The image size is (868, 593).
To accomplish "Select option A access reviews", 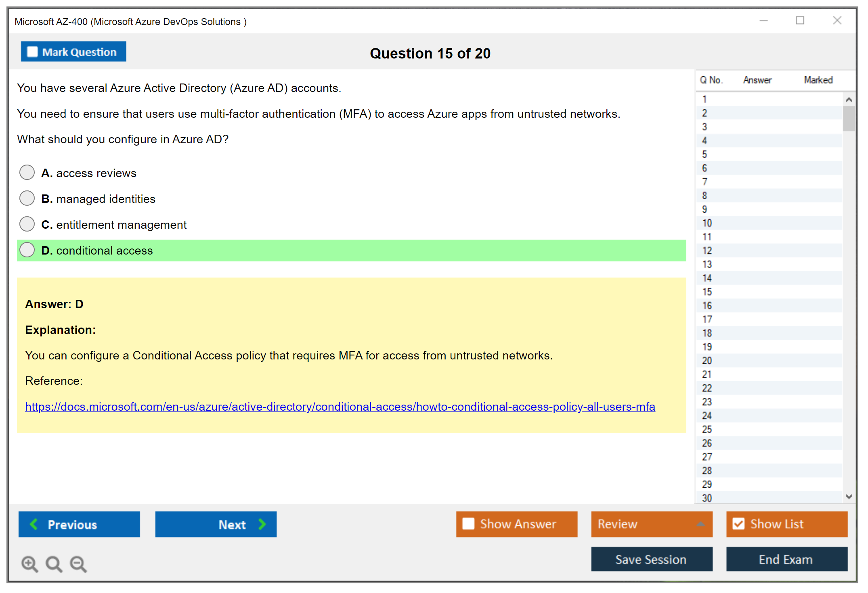I will (27, 172).
